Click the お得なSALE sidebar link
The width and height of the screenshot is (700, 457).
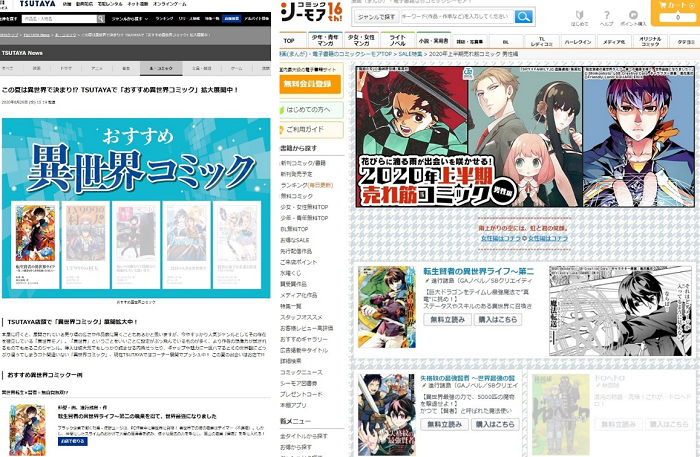click(295, 240)
